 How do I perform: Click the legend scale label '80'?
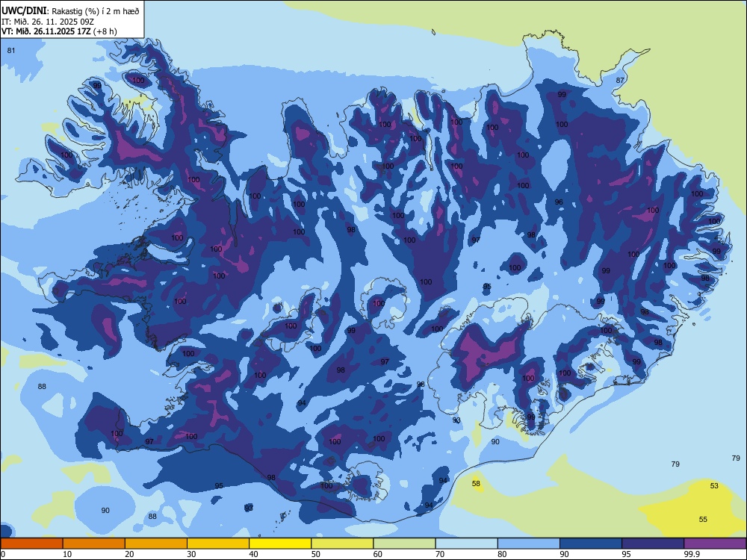tap(503, 554)
